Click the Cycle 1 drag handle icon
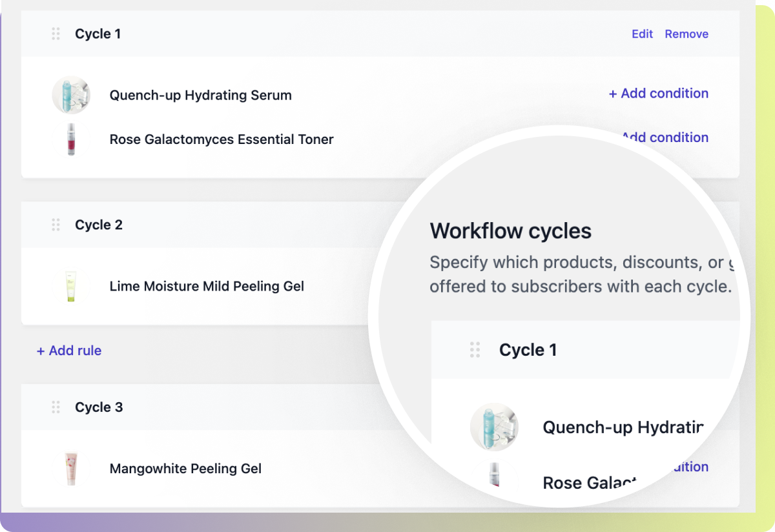 coord(56,34)
